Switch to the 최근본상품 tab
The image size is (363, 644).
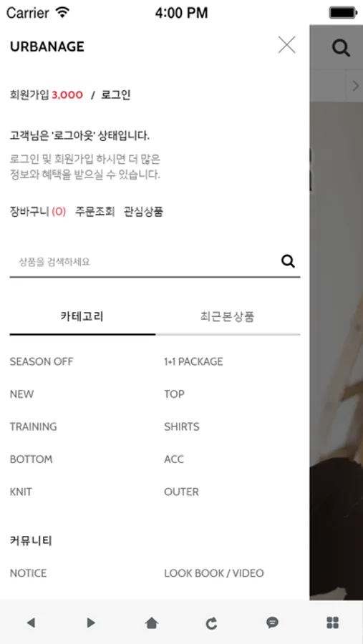(228, 317)
